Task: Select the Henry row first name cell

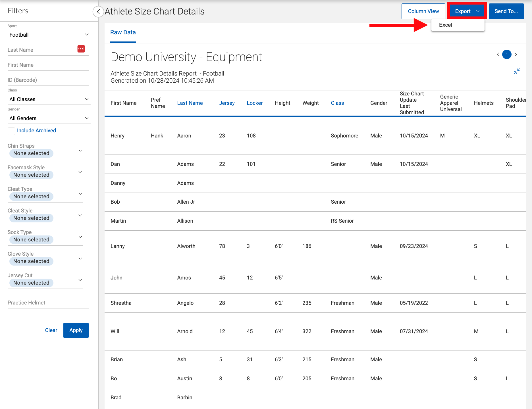Action: pos(118,136)
